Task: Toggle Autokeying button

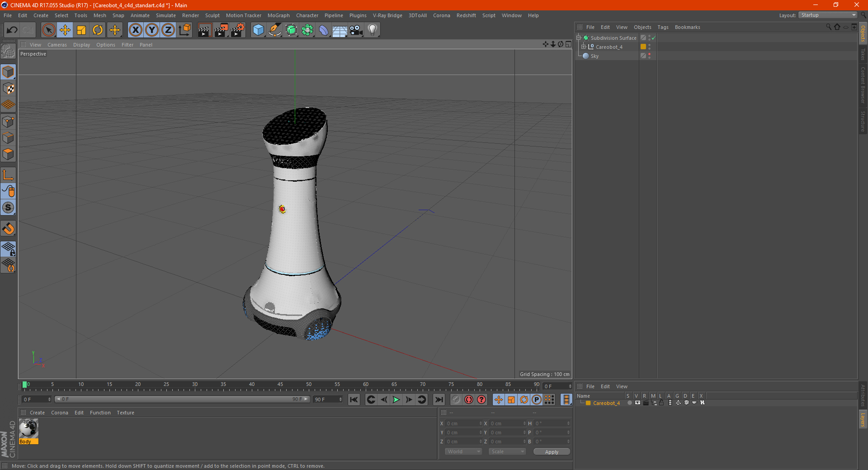Action: tap(469, 399)
